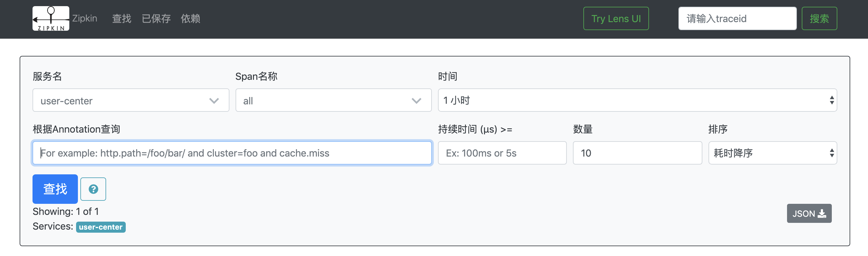Open the user-center service name dropdown

(130, 100)
